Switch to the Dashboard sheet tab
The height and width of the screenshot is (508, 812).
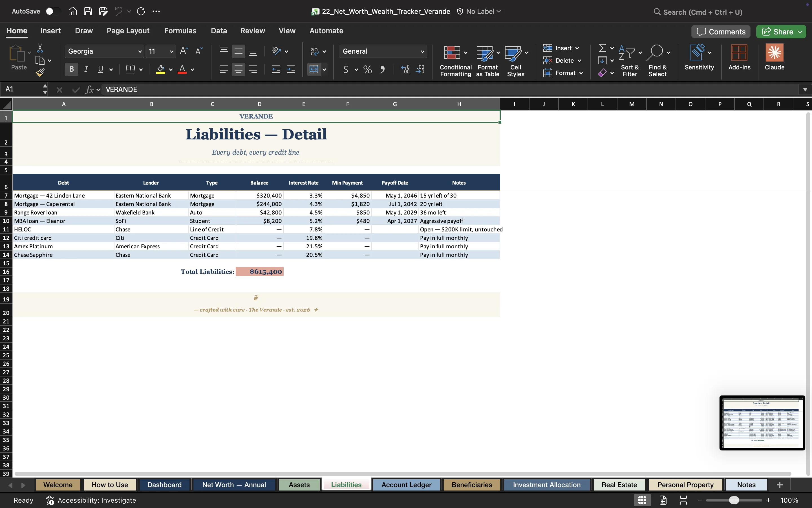tap(164, 485)
